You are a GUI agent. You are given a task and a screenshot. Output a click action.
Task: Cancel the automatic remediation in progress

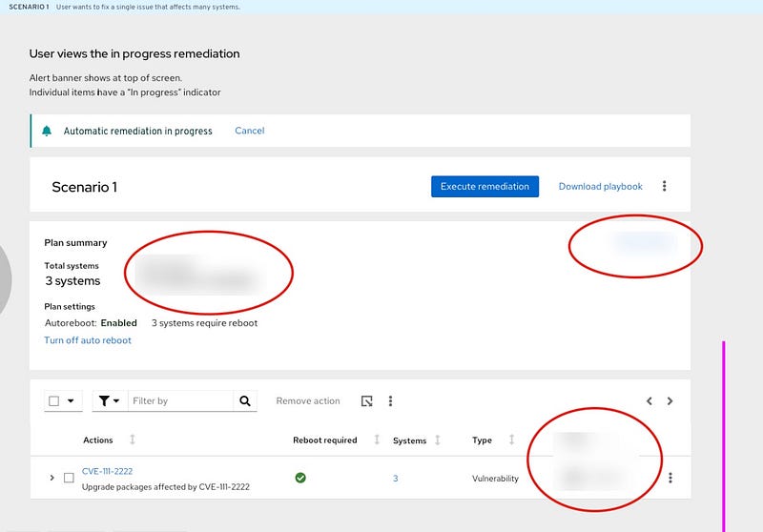click(x=250, y=131)
